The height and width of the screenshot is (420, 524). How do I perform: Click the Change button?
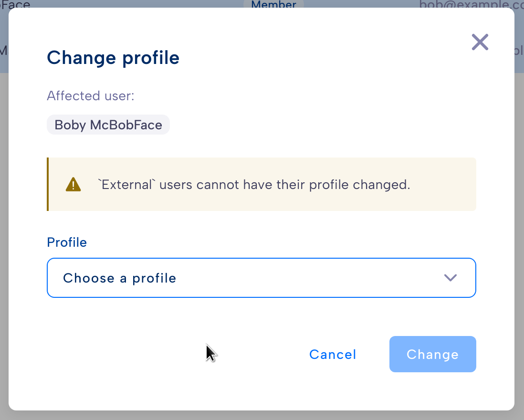tap(432, 354)
